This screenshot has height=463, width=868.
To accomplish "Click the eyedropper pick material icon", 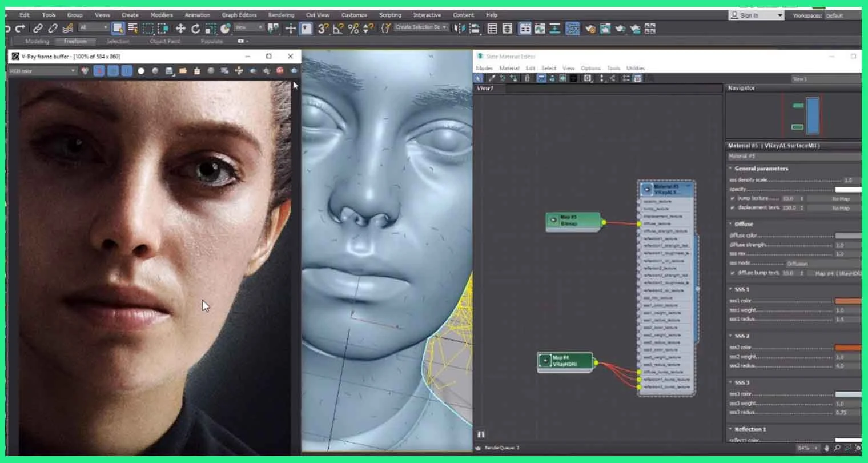I will (491, 78).
